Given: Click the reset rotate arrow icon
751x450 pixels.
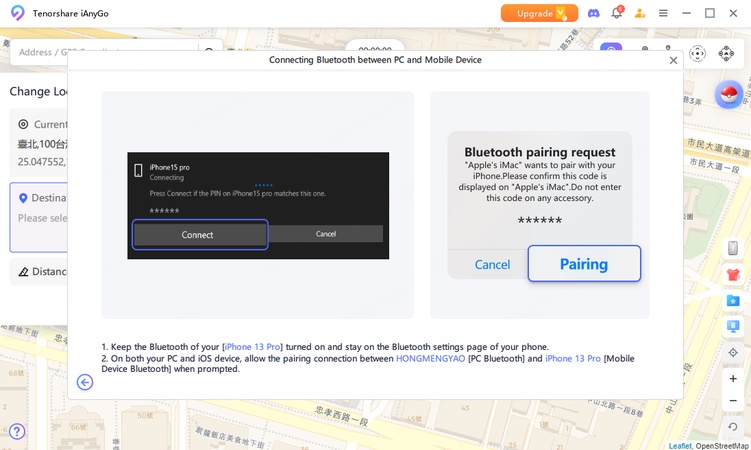Looking at the screenshot, I should (733, 426).
